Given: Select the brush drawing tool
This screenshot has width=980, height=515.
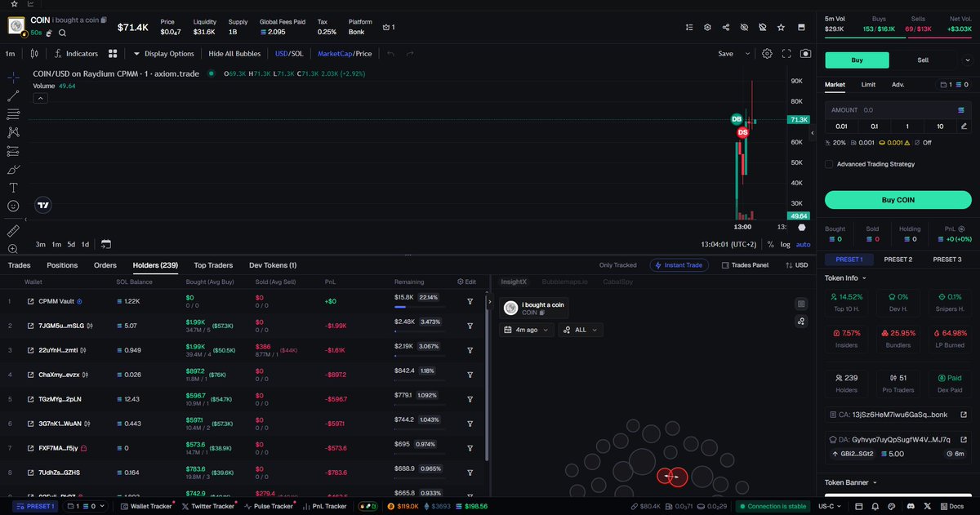Looking at the screenshot, I should pos(13,170).
